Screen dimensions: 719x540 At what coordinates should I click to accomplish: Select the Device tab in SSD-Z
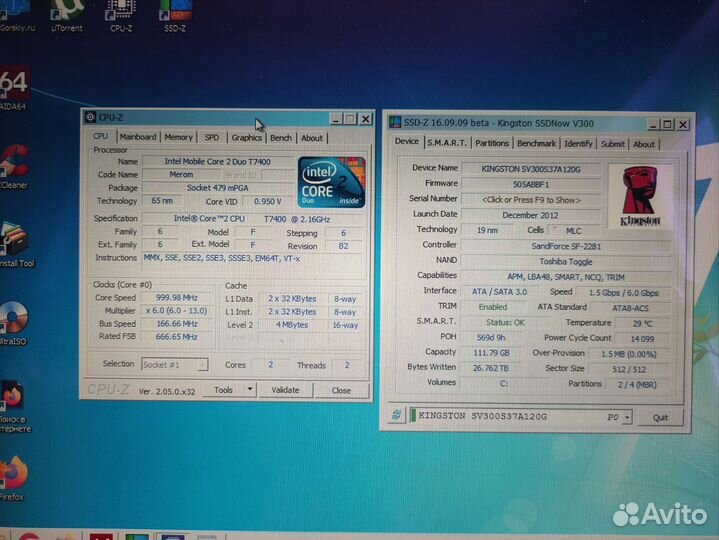tap(407, 141)
